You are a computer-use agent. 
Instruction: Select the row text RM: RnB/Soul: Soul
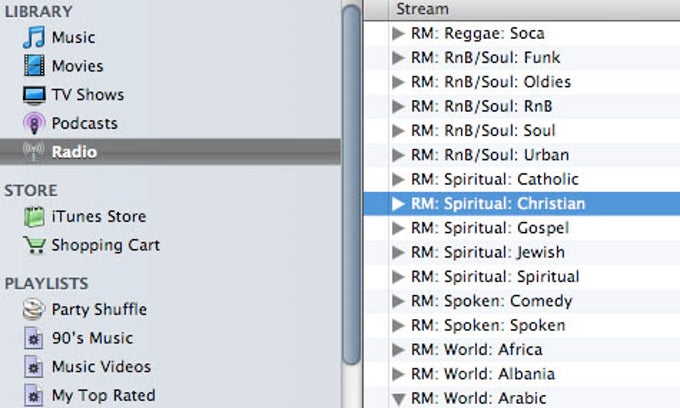483,131
